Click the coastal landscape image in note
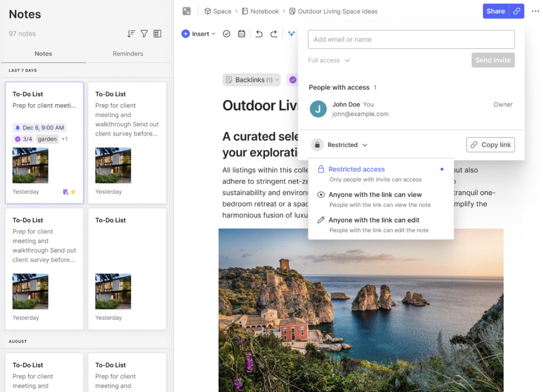The image size is (543, 392). tap(361, 310)
